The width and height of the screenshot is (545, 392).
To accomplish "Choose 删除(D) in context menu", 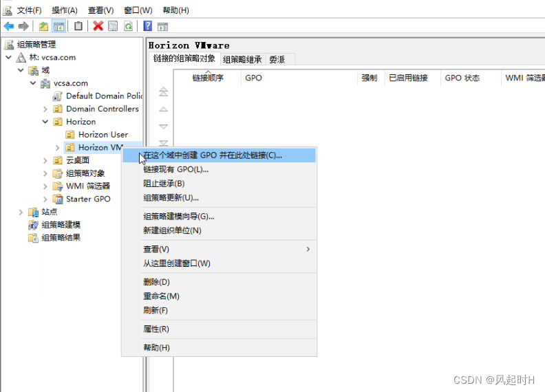I will tap(219, 282).
